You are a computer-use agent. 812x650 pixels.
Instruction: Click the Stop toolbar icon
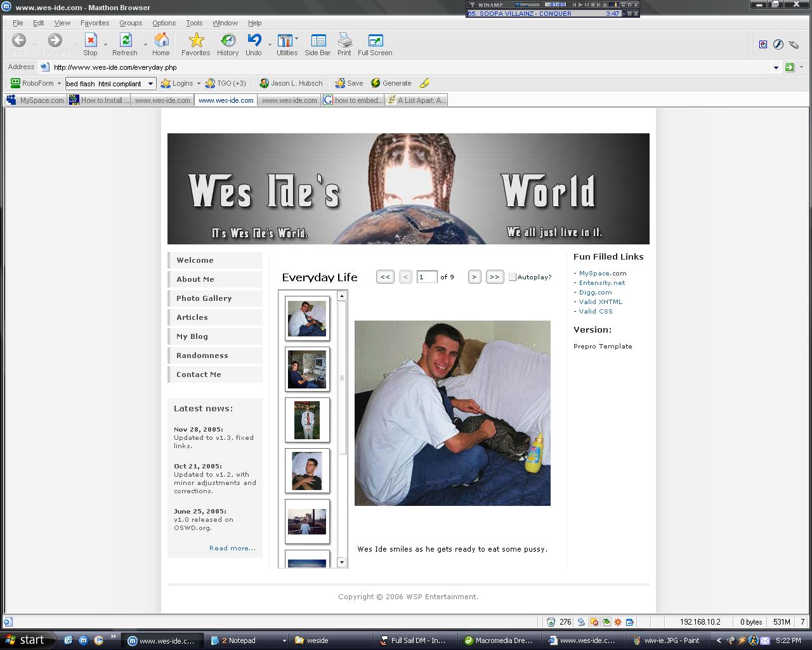[90, 41]
